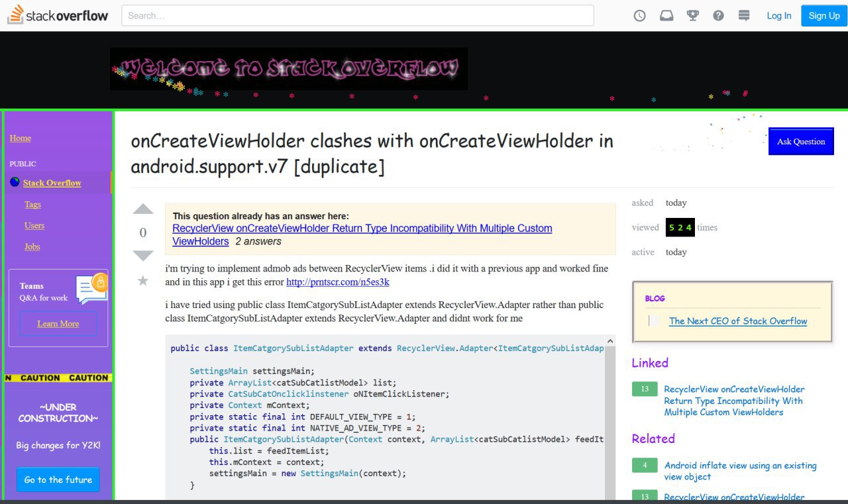Click the BLOG heading label
This screenshot has height=504, width=848.
pyautogui.click(x=655, y=298)
